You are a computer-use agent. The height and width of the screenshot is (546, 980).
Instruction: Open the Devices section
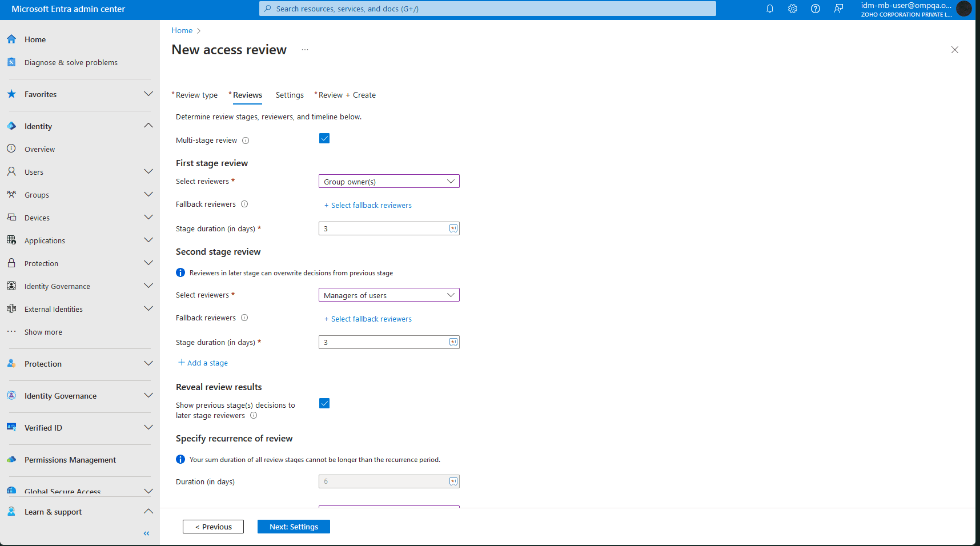[x=37, y=217]
